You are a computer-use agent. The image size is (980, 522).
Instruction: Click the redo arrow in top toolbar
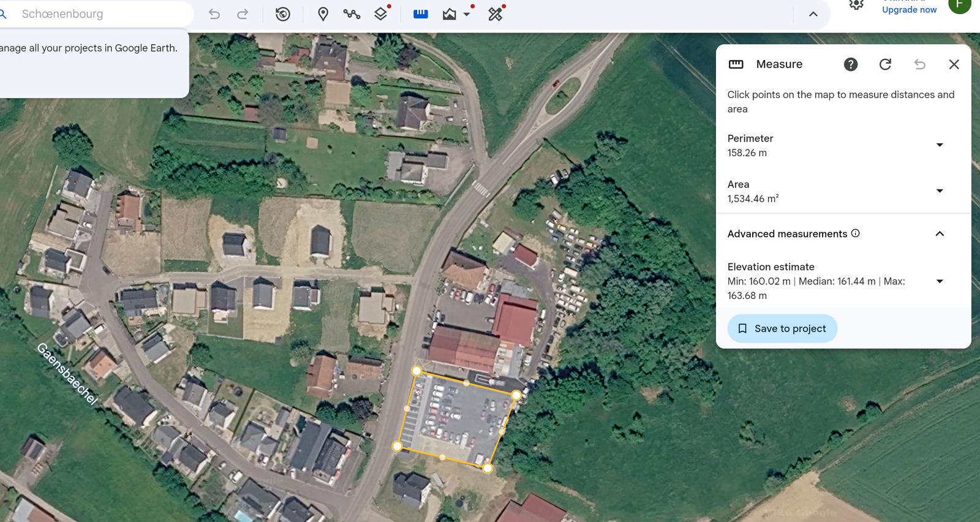click(243, 14)
